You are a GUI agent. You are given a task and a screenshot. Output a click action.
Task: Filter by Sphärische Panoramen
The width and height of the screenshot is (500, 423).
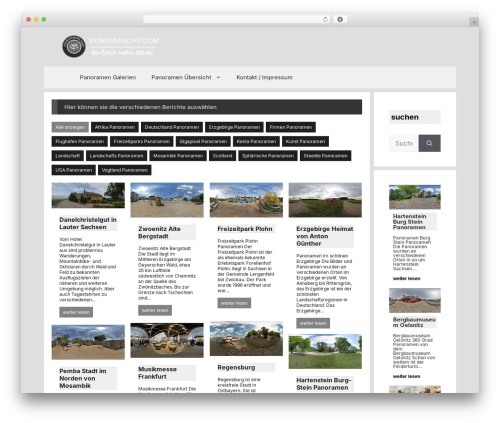click(268, 156)
